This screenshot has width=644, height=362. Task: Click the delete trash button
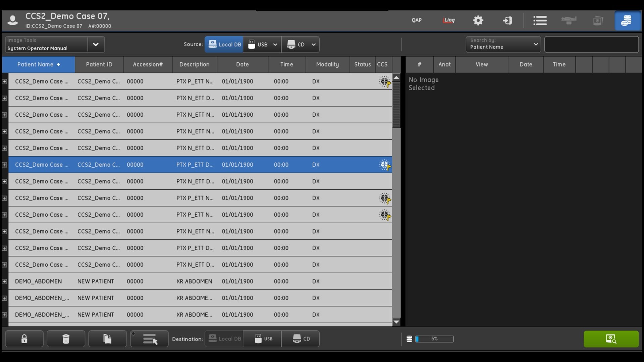point(66,339)
